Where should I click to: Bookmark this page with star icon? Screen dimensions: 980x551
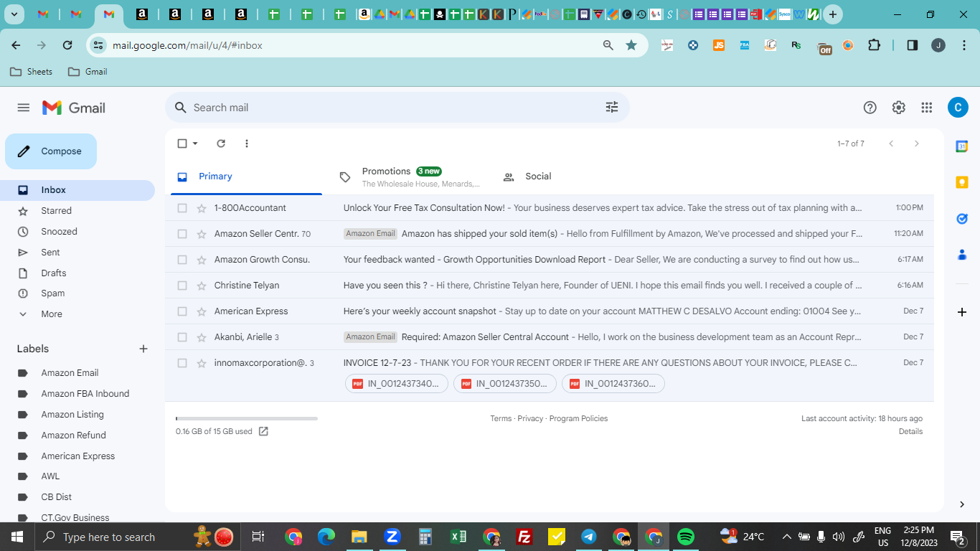[631, 45]
